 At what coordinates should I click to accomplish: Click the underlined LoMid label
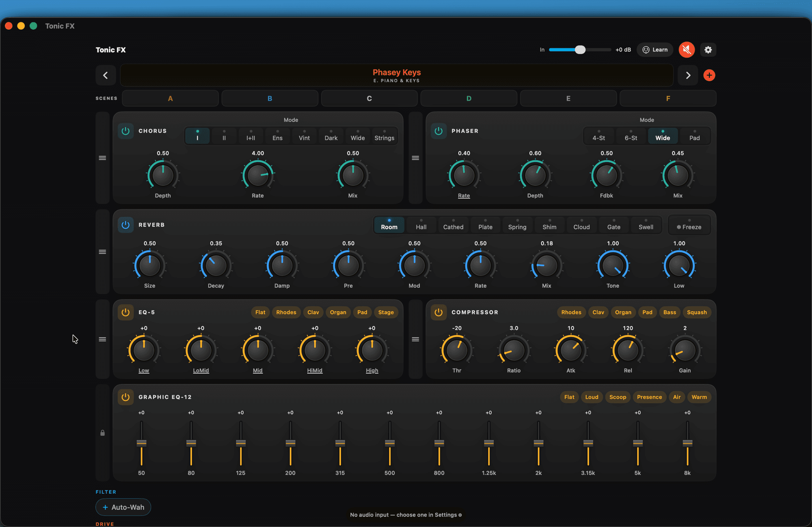click(201, 370)
